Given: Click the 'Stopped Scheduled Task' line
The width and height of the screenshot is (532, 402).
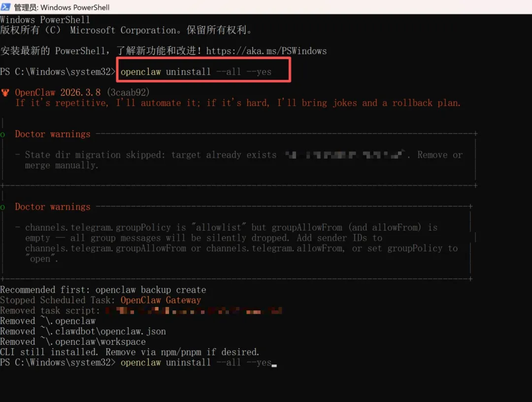Looking at the screenshot, I should [x=100, y=300].
